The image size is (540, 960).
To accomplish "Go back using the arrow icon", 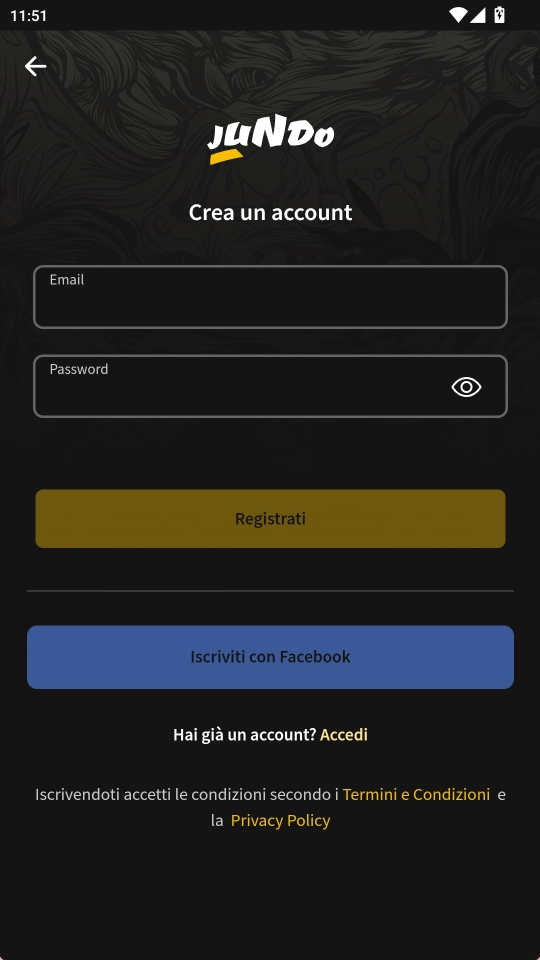I will click(x=36, y=66).
